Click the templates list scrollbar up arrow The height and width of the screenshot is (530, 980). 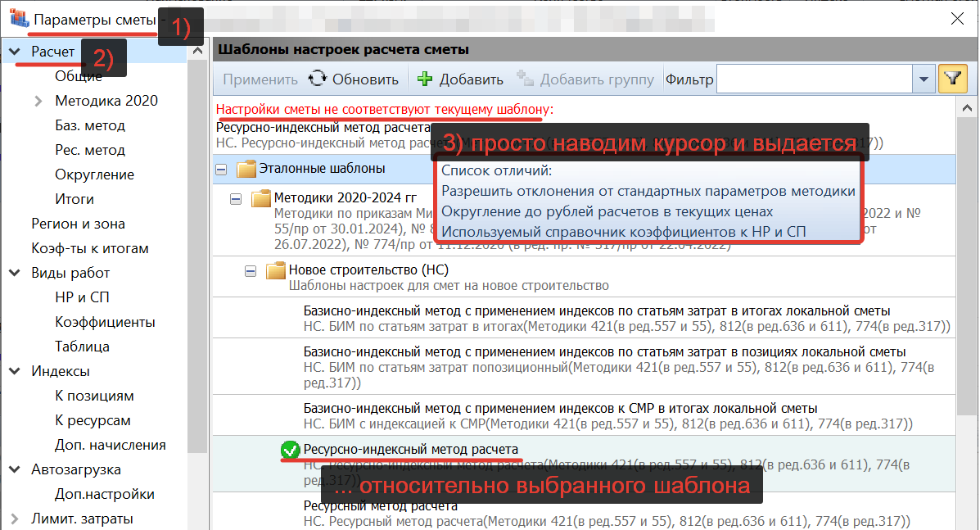click(967, 108)
